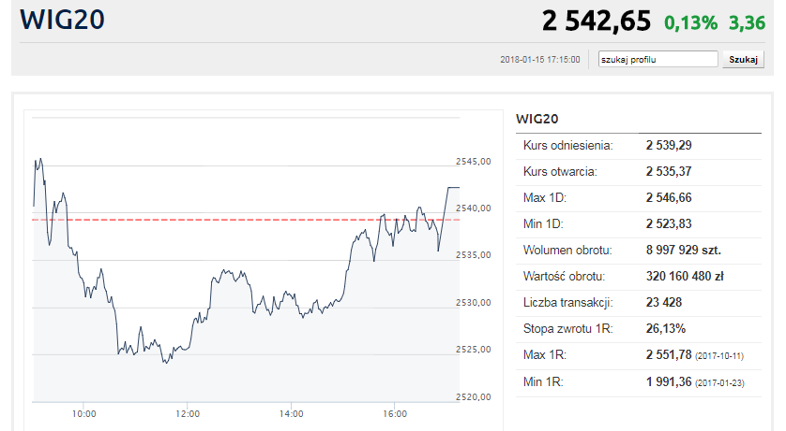Select the current index value 2 542,65
Image resolution: width=786 pixels, height=431 pixels.
(x=596, y=21)
